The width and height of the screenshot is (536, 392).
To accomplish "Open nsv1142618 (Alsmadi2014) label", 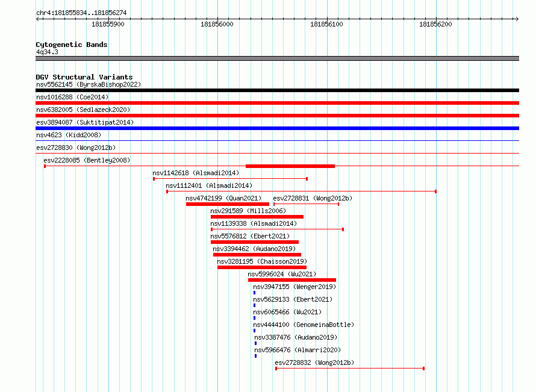I will (196, 173).
